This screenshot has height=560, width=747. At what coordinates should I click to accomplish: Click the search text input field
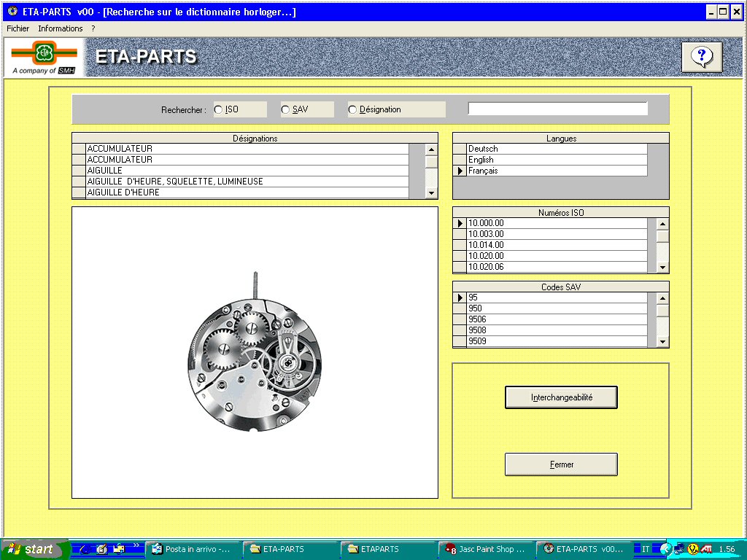coord(557,109)
